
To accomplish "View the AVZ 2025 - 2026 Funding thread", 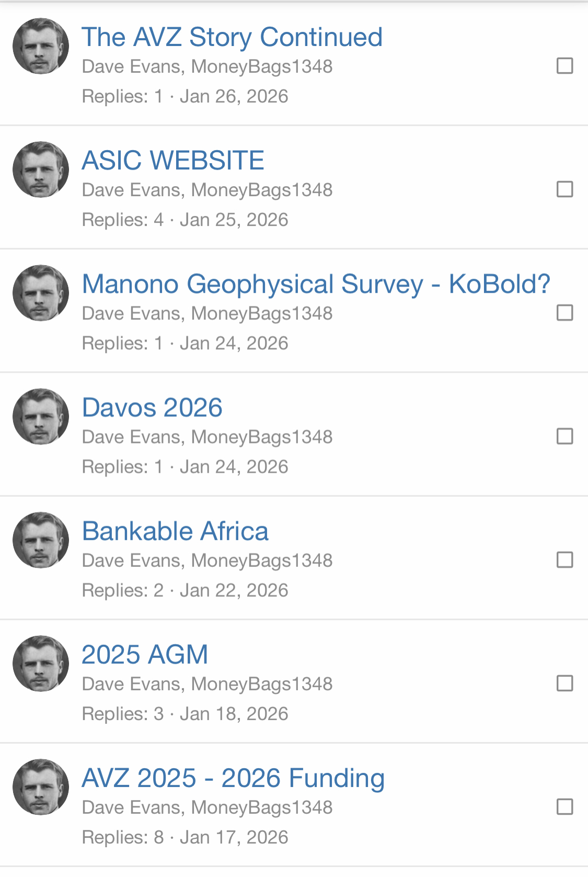I will (x=233, y=778).
